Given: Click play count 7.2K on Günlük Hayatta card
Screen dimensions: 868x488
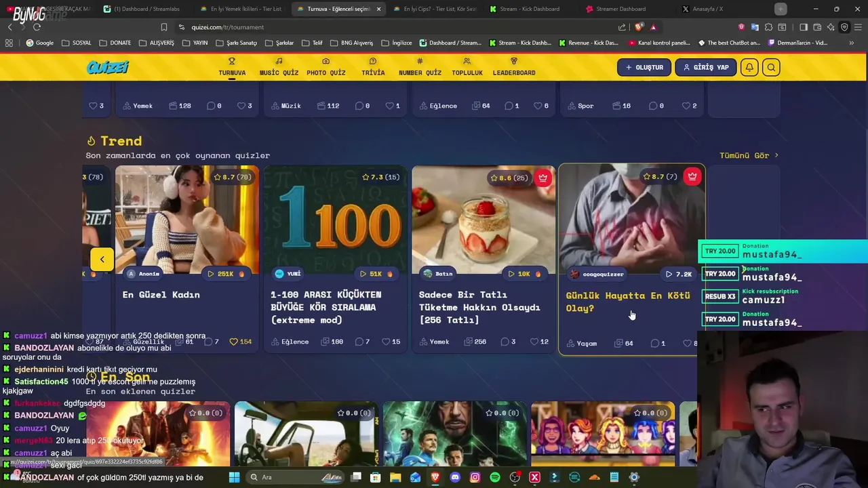Looking at the screenshot, I should pos(679,274).
